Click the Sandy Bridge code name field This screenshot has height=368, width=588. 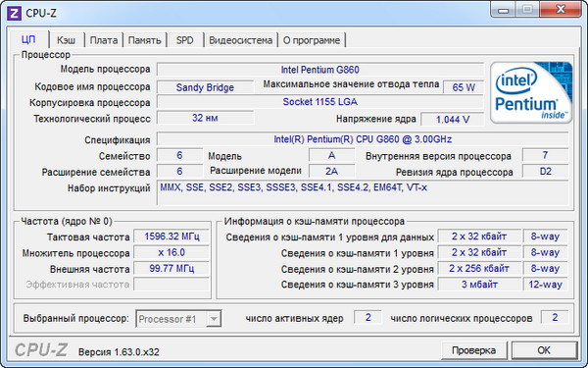(205, 87)
